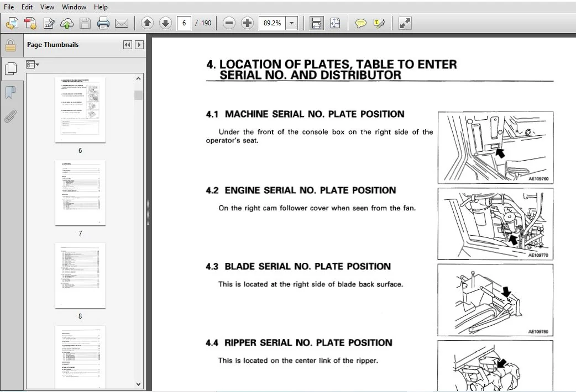Screen dimensions: 576x392
Task: Click the 4.3 Blade Serial No. heading
Action: tap(299, 267)
